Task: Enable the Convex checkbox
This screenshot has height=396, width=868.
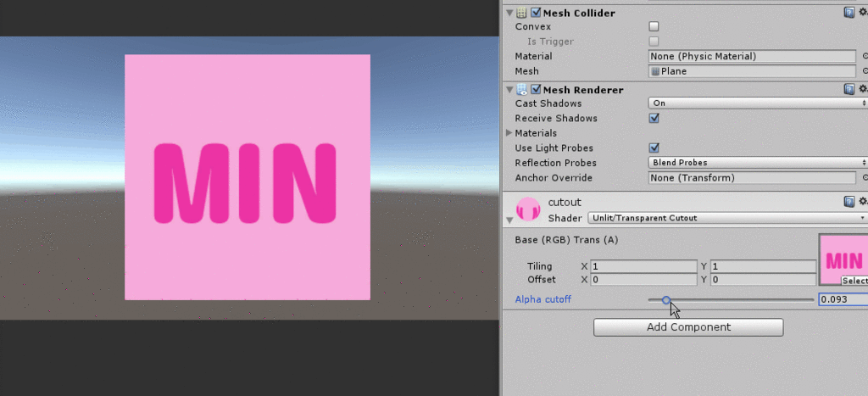Action: (x=654, y=26)
